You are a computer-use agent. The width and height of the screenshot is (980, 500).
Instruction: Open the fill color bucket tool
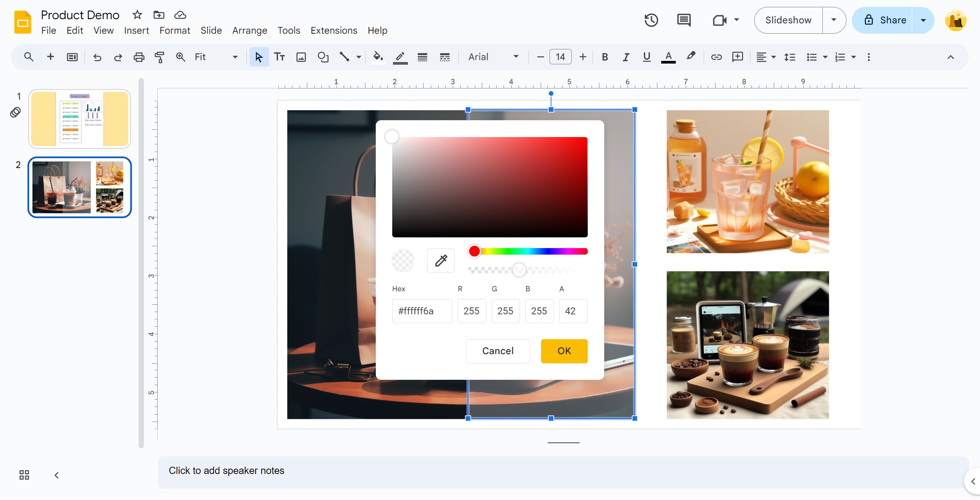378,57
